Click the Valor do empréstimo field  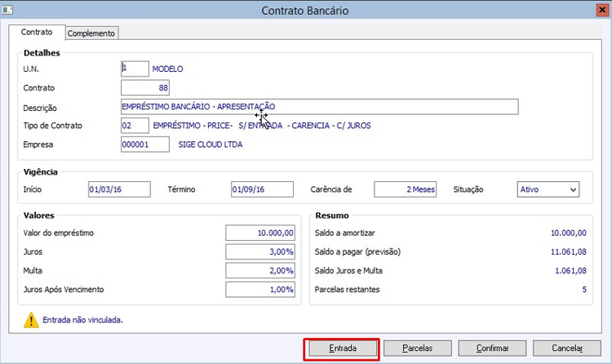tap(260, 233)
